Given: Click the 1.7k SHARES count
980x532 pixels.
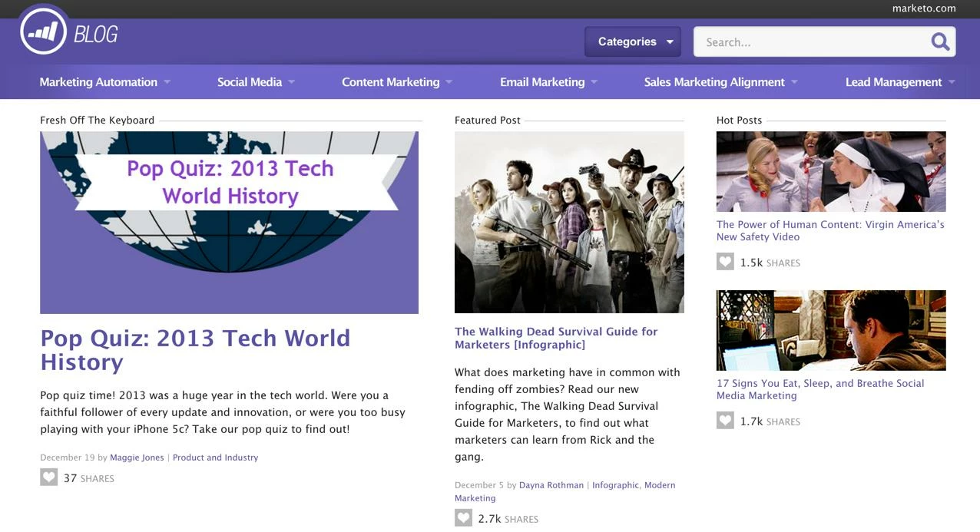Looking at the screenshot, I should tap(770, 421).
